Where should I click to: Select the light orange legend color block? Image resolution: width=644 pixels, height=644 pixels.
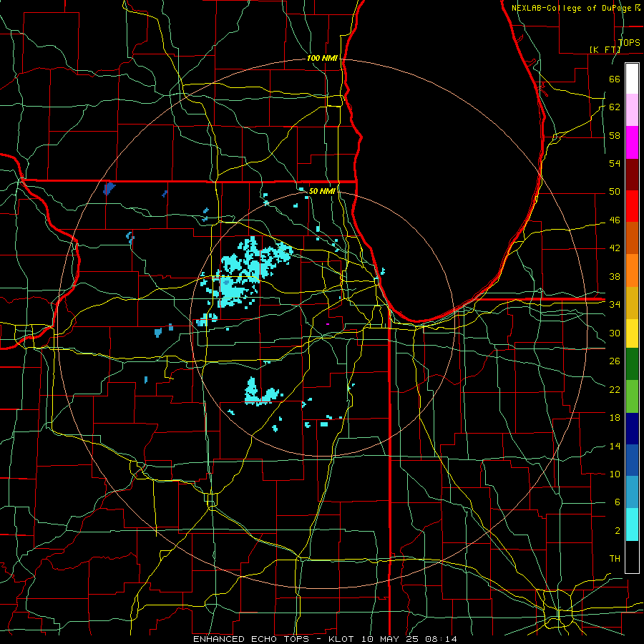coord(632,270)
